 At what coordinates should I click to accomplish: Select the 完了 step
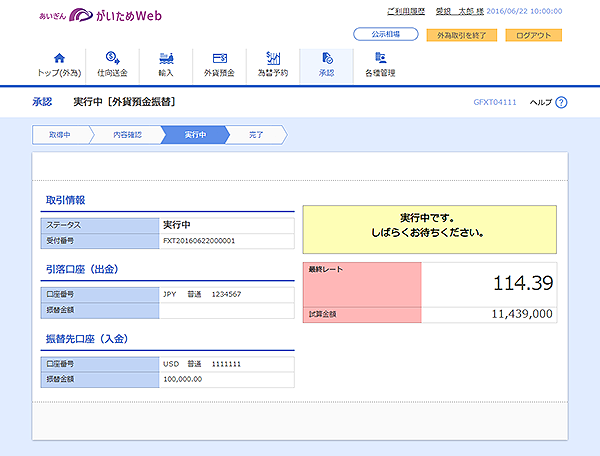pos(256,135)
